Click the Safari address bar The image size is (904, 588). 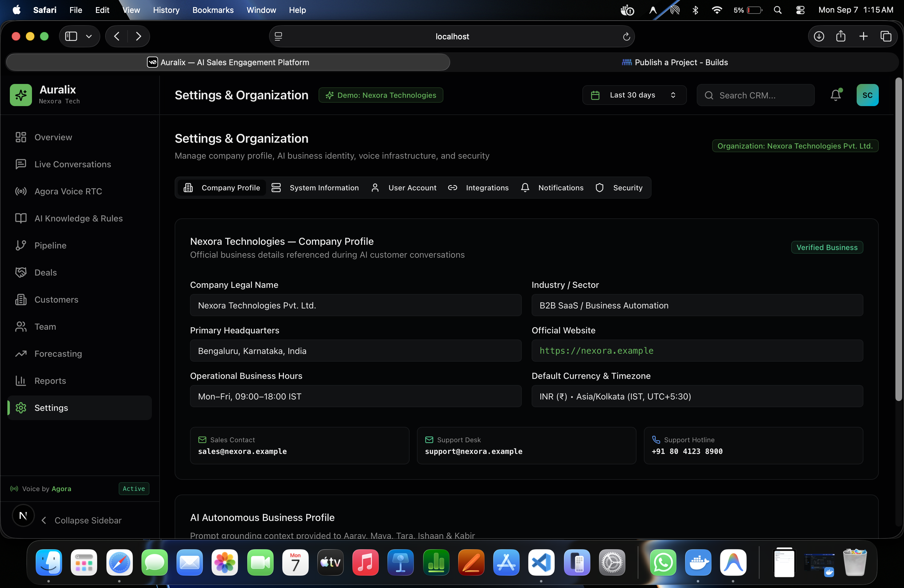click(x=452, y=37)
